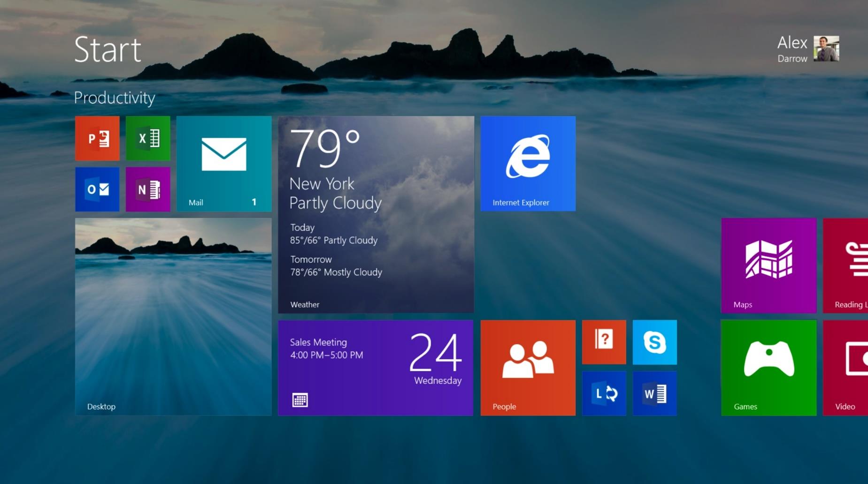Open the Outlook tile
Image resolution: width=868 pixels, height=484 pixels.
click(97, 189)
